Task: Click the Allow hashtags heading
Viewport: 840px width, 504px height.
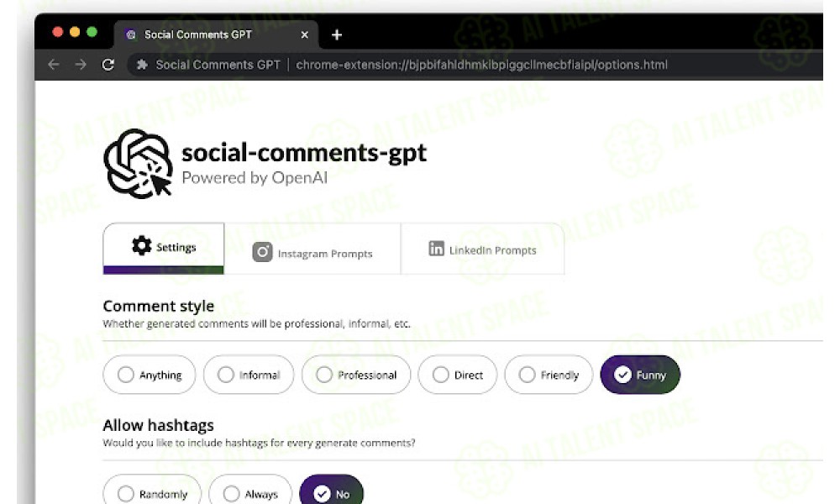Action: click(159, 425)
